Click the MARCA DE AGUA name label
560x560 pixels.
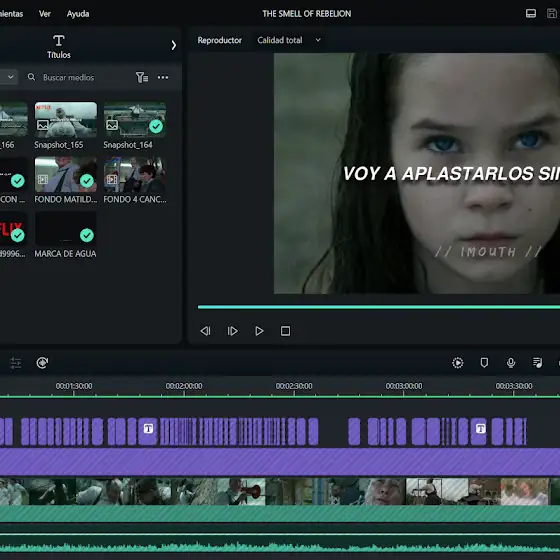click(x=65, y=254)
